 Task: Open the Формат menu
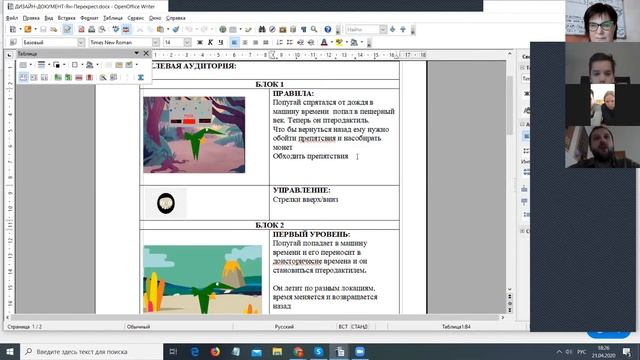(x=89, y=18)
